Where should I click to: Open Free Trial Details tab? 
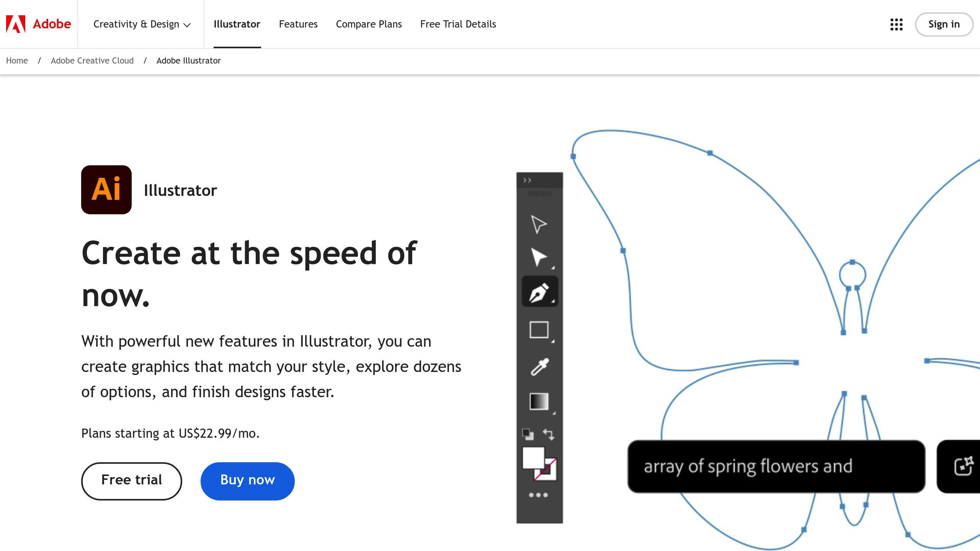click(x=458, y=24)
